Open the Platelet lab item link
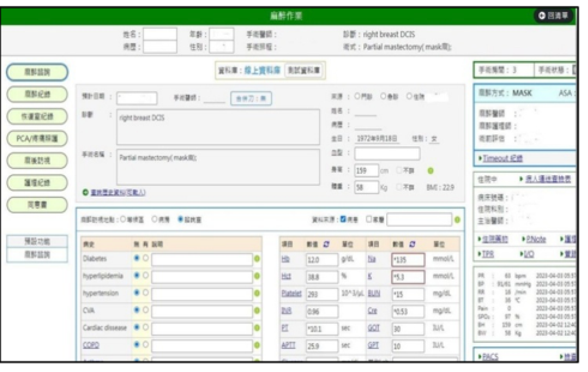The width and height of the screenshot is (588, 372). (291, 294)
